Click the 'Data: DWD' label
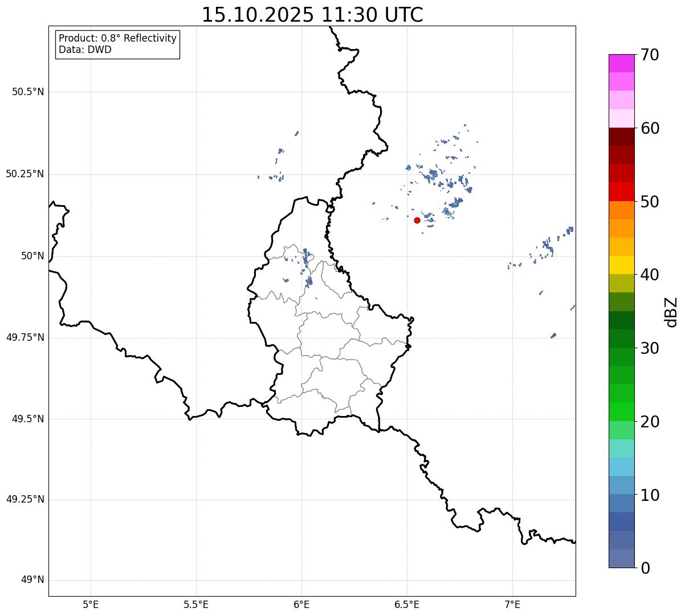Screen dimensions: 685x616 [85, 50]
